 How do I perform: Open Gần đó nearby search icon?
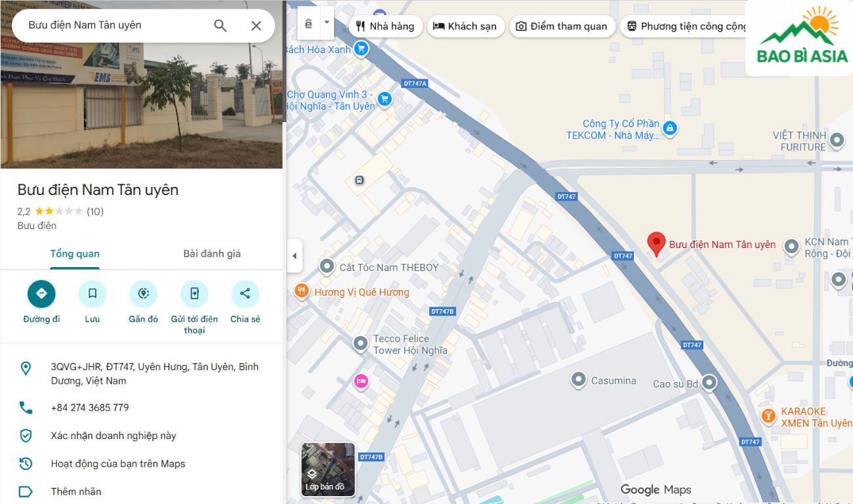[x=143, y=294]
